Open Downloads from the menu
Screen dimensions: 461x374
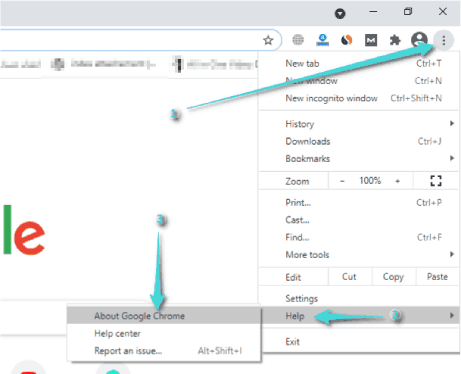click(x=359, y=141)
